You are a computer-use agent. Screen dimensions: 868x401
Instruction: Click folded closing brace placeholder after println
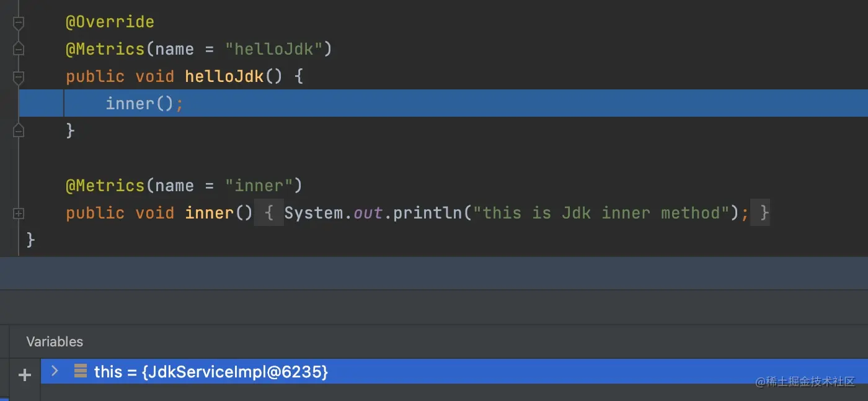coord(761,213)
